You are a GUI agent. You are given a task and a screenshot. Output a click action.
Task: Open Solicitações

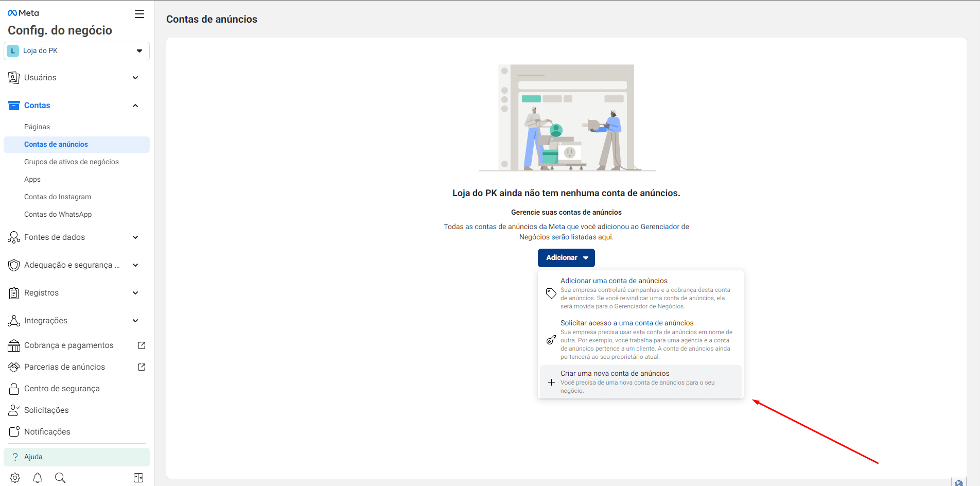pos(46,410)
